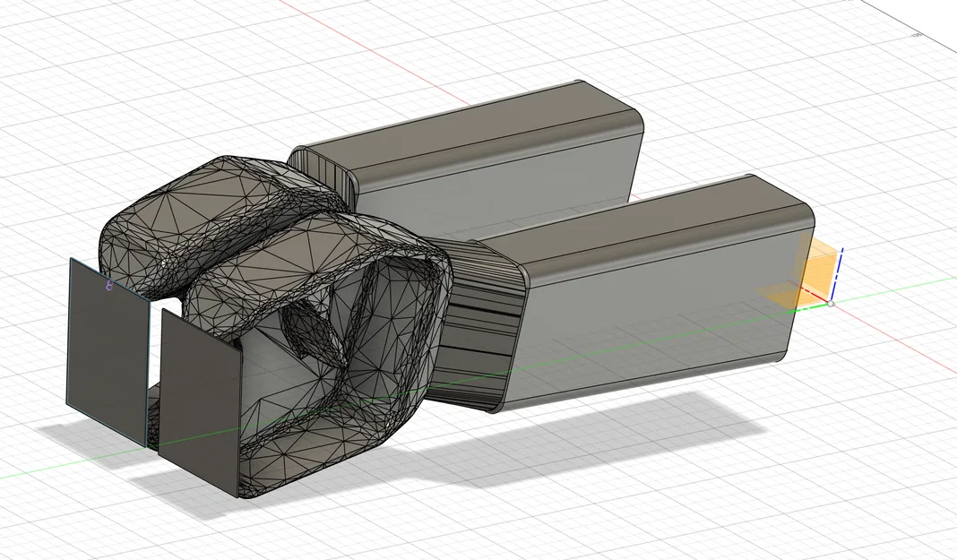This screenshot has height=560, width=957.
Task: Click the purple link glyph on the left plate
Action: [109, 285]
